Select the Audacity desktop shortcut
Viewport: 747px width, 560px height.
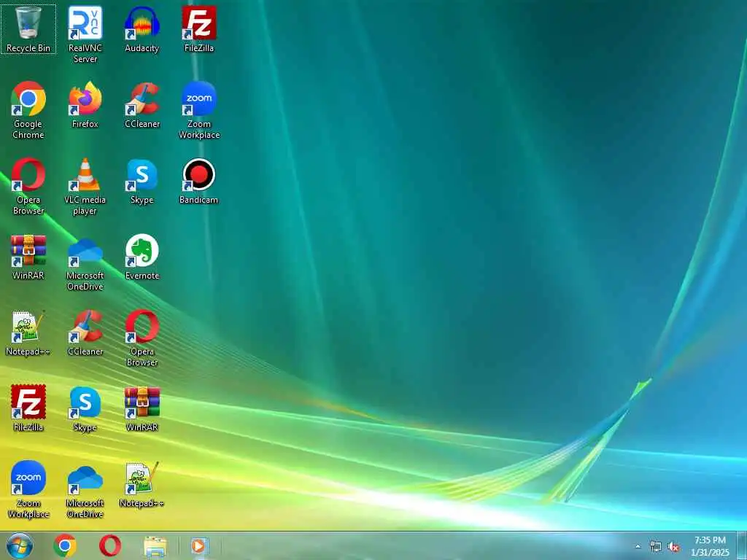point(142,29)
